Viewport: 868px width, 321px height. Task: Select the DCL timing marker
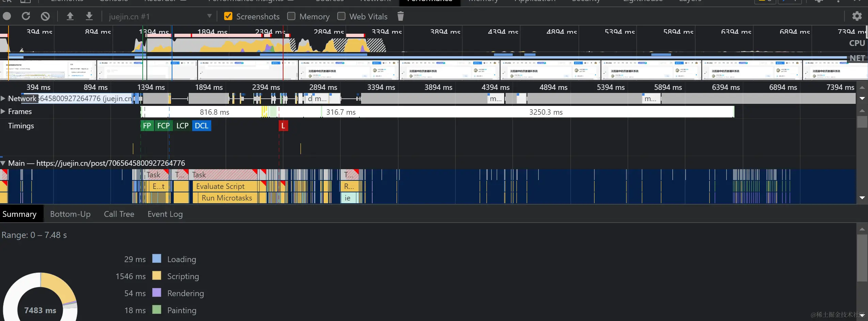[x=202, y=126]
